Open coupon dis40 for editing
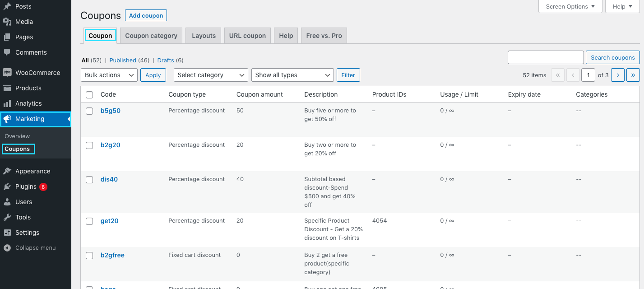 pos(109,179)
